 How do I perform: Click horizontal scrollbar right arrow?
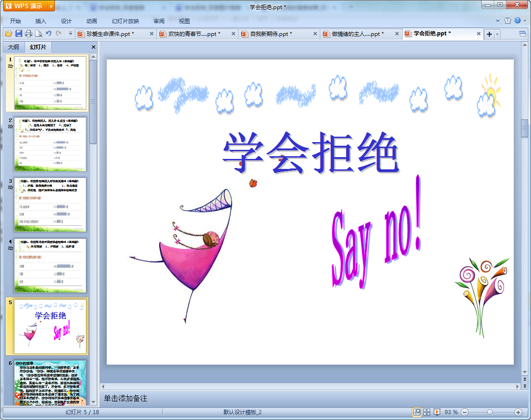click(x=517, y=386)
